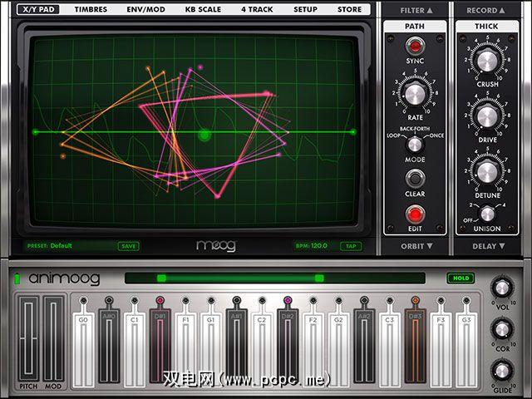Image resolution: width=532 pixels, height=399 pixels.
Task: Play the G1 key
Action: (x=211, y=349)
